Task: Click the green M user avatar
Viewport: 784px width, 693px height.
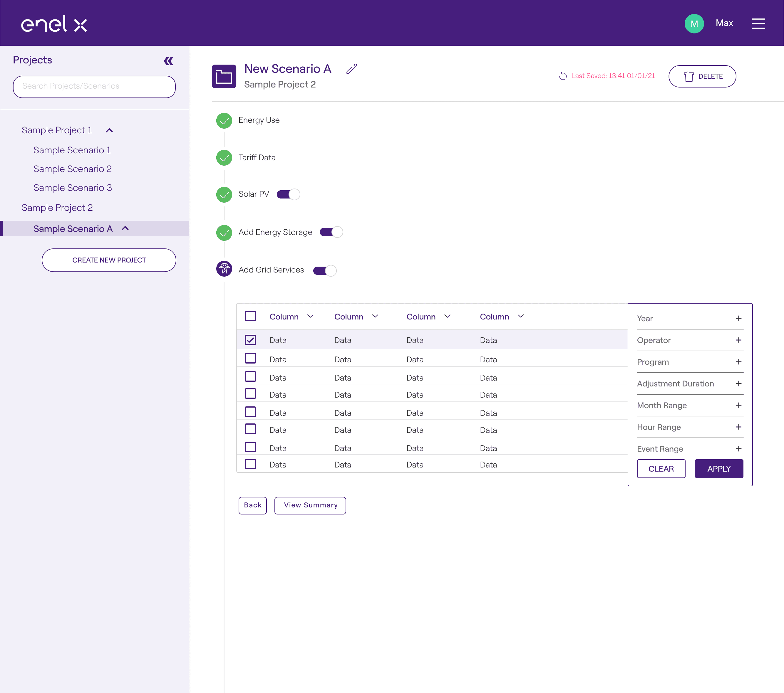Action: [694, 24]
